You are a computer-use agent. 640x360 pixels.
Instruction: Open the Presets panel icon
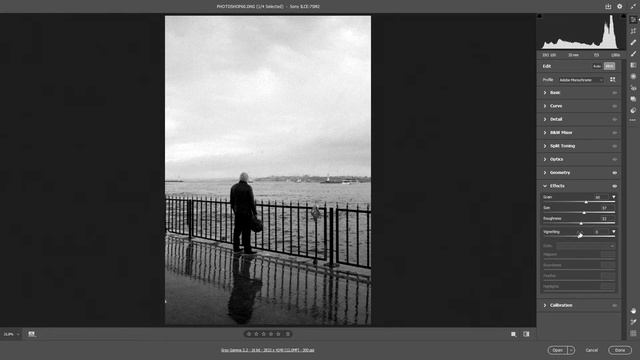[633, 110]
